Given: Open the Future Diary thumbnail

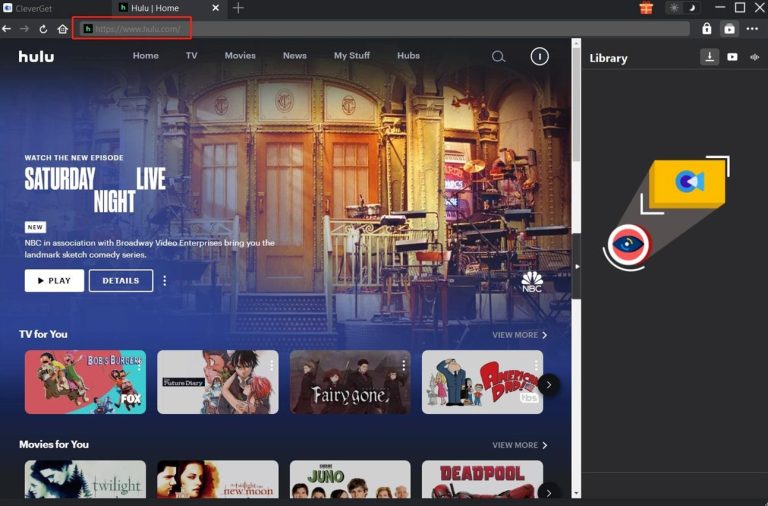Looking at the screenshot, I should 217,382.
